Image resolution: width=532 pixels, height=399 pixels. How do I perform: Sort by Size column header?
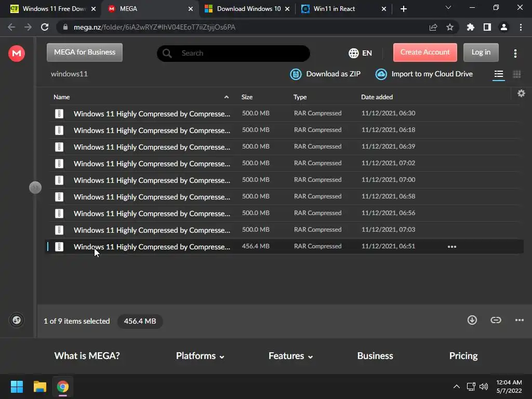point(247,97)
